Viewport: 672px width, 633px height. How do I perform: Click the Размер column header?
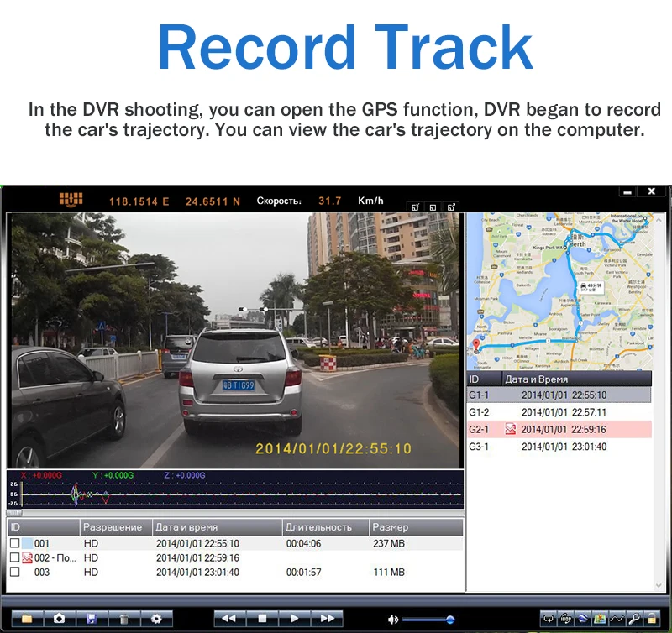(416, 527)
